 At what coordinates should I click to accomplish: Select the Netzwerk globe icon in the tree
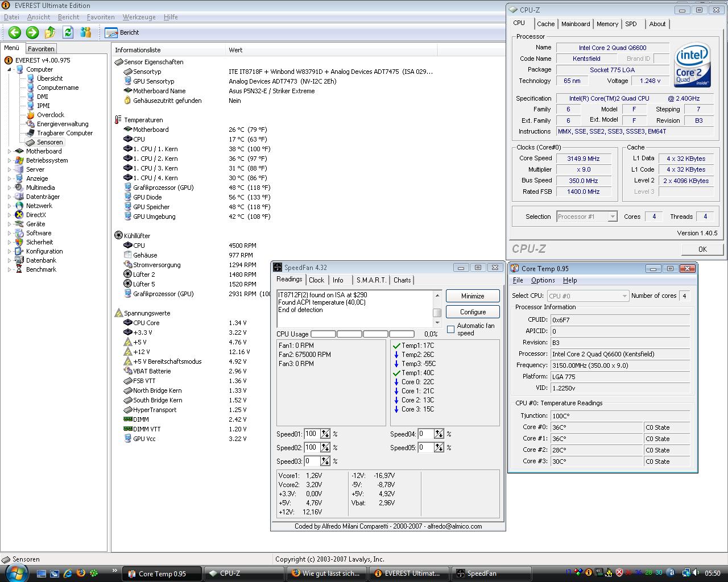(x=20, y=206)
